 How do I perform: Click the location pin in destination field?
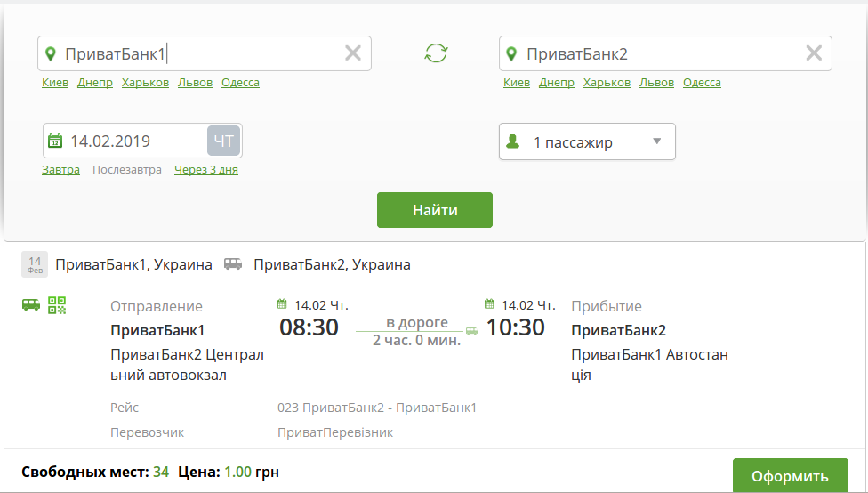click(511, 53)
